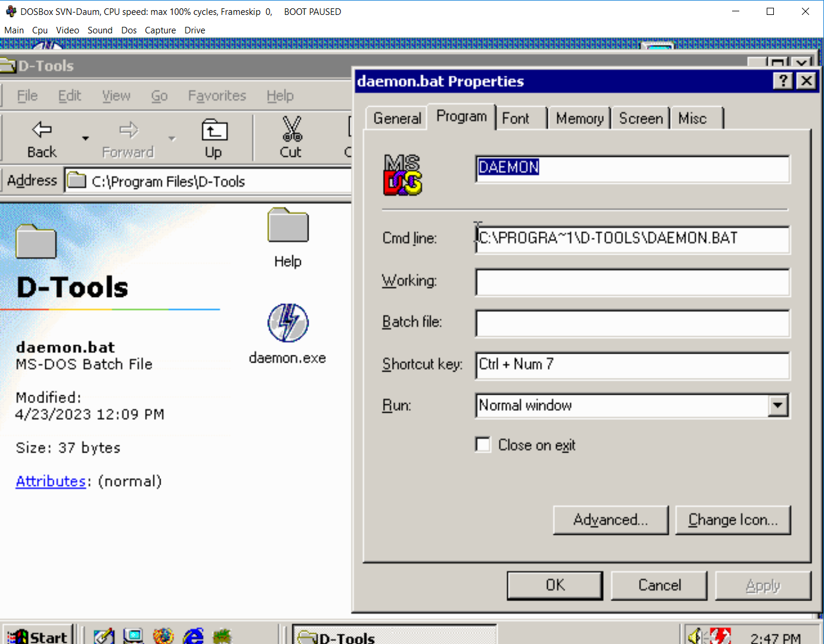The image size is (824, 644).
Task: Click the Shortcut key field
Action: [x=632, y=366]
